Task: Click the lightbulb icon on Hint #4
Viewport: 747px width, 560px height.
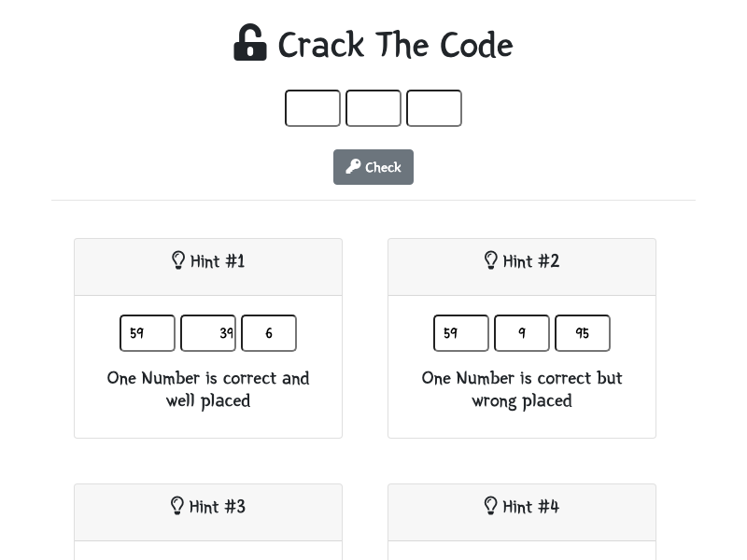Action: (x=491, y=506)
